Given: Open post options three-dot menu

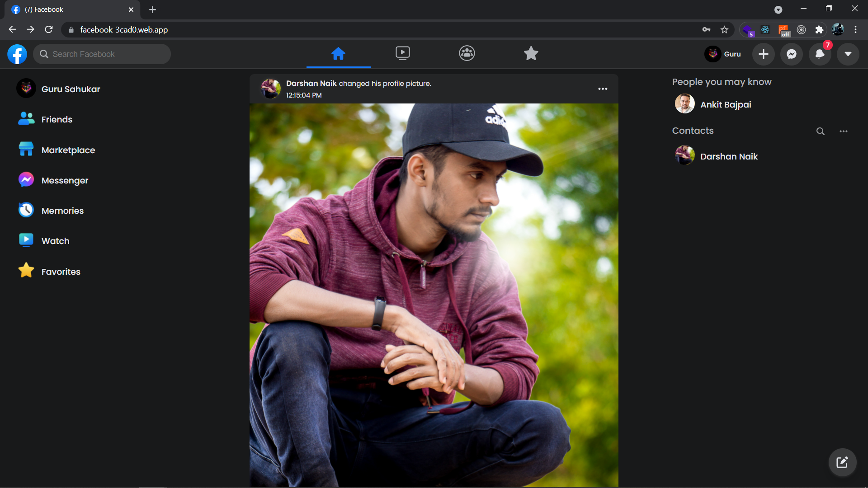Looking at the screenshot, I should pos(603,89).
